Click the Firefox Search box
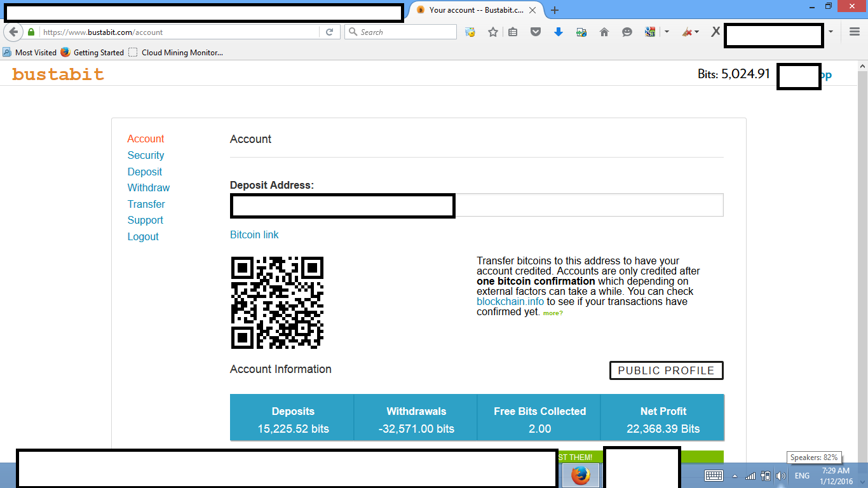This screenshot has height=488, width=868. [400, 32]
